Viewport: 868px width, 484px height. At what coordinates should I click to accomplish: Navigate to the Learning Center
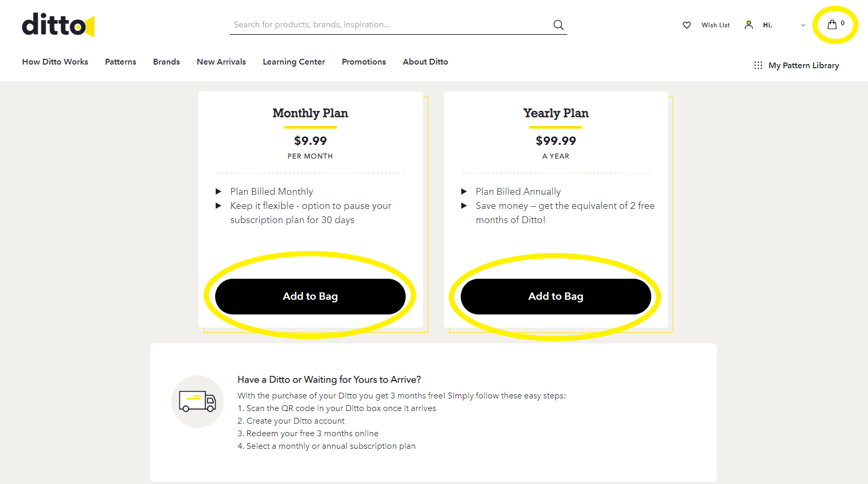coord(294,62)
